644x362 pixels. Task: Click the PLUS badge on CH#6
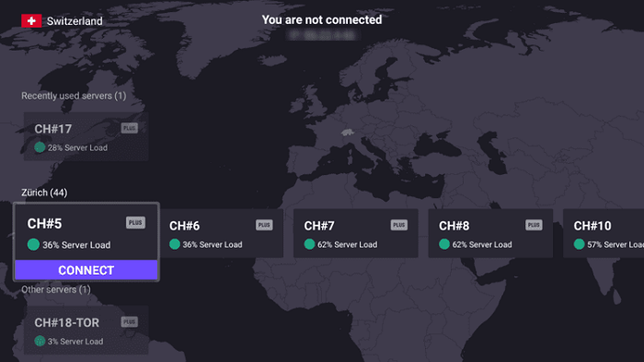coord(264,225)
